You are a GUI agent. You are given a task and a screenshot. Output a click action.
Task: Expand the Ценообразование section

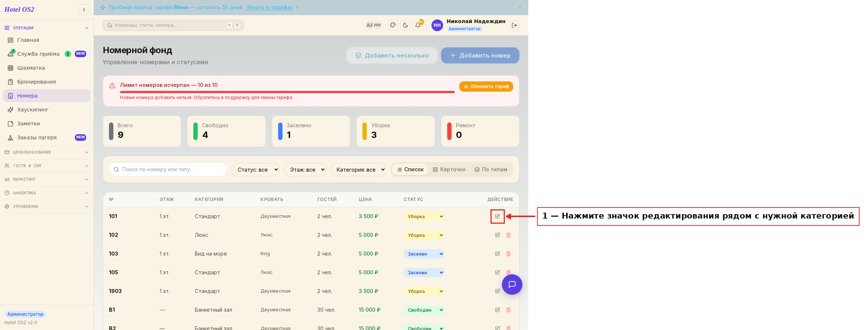coord(47,152)
